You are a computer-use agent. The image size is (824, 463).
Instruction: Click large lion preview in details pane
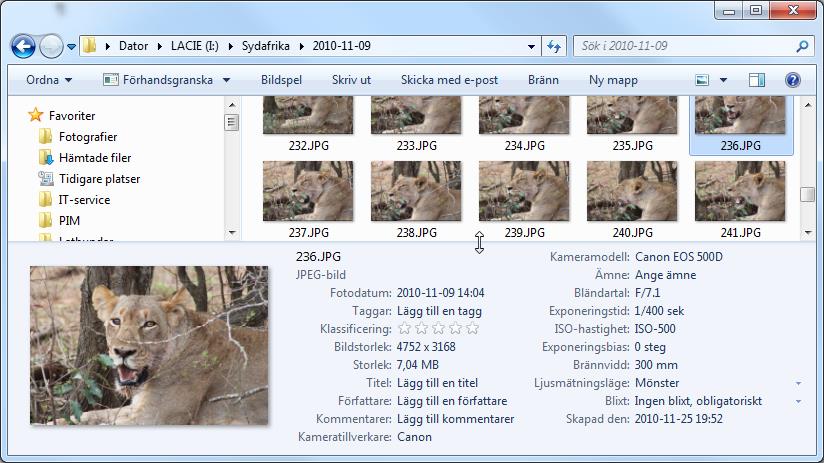point(149,345)
